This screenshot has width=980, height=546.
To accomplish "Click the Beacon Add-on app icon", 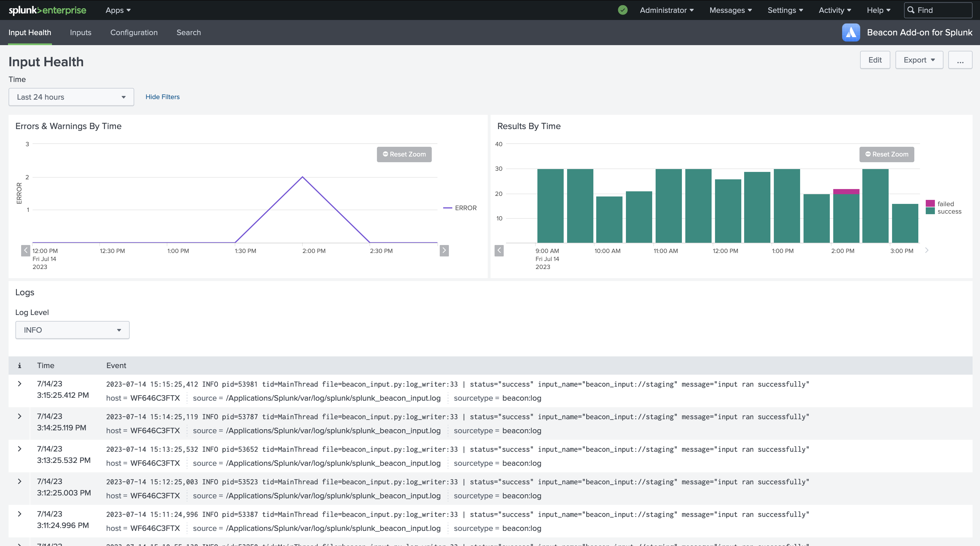I will tap(851, 32).
